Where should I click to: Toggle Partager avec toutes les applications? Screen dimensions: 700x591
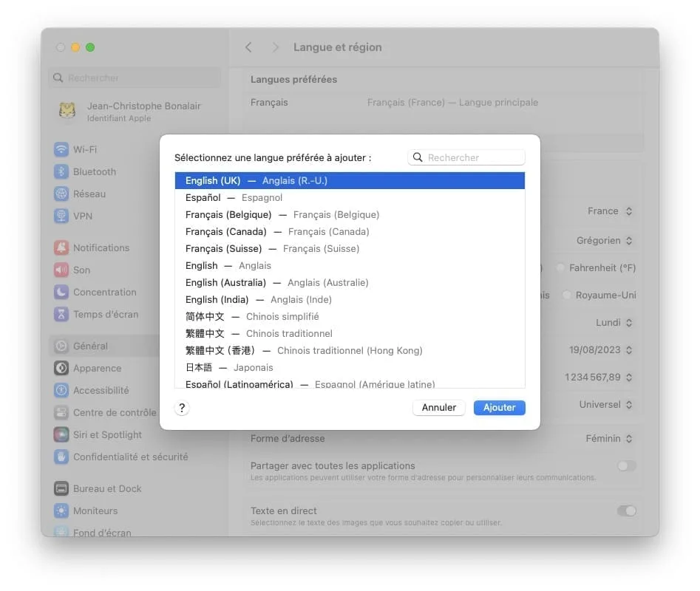(626, 465)
